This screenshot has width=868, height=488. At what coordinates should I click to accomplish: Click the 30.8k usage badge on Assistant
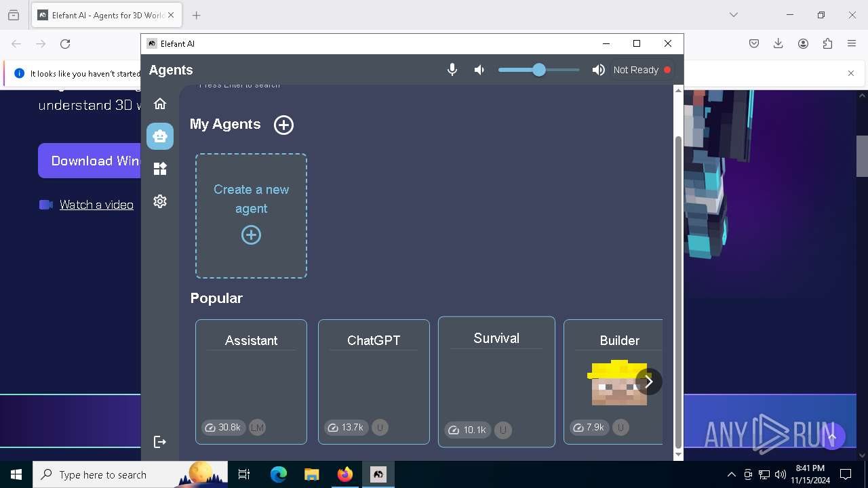pyautogui.click(x=224, y=428)
